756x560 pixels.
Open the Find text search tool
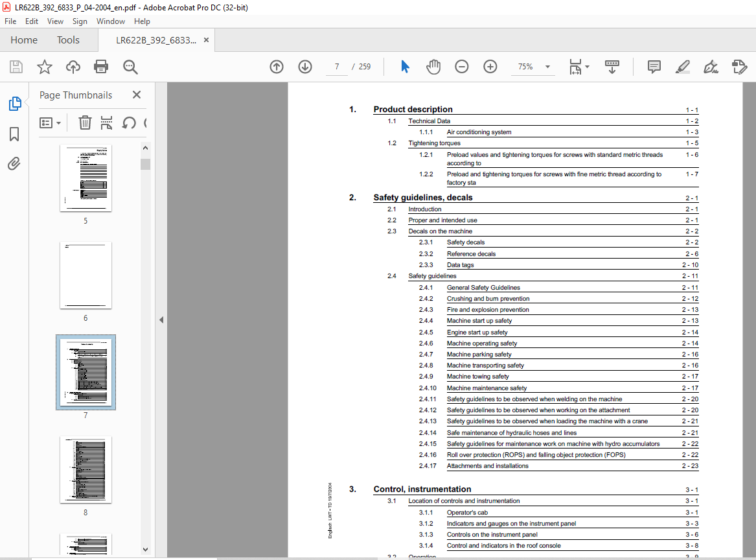pyautogui.click(x=130, y=67)
